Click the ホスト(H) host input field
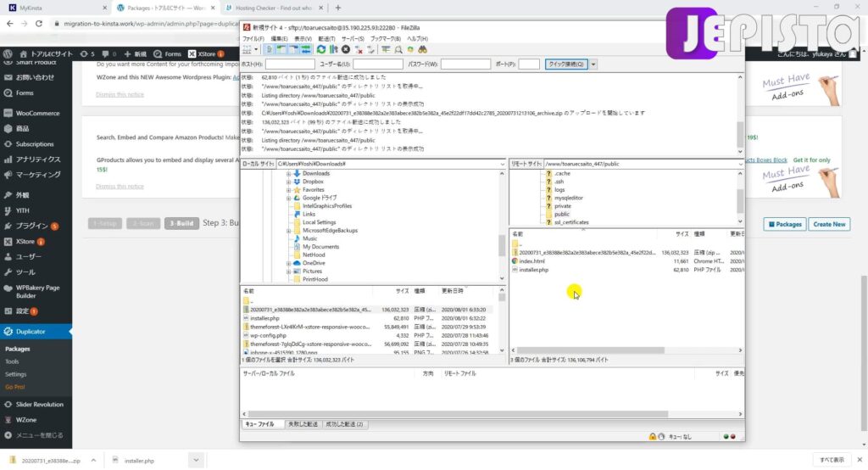This screenshot has width=868, height=470. [290, 64]
